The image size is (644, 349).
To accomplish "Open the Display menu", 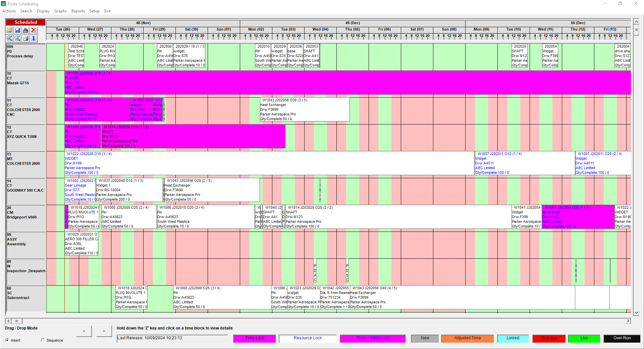I will tap(43, 11).
